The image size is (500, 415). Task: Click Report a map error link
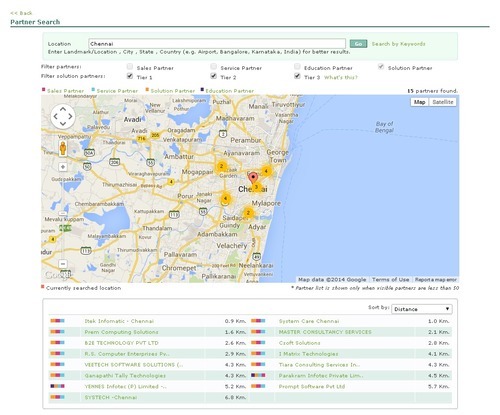click(435, 279)
